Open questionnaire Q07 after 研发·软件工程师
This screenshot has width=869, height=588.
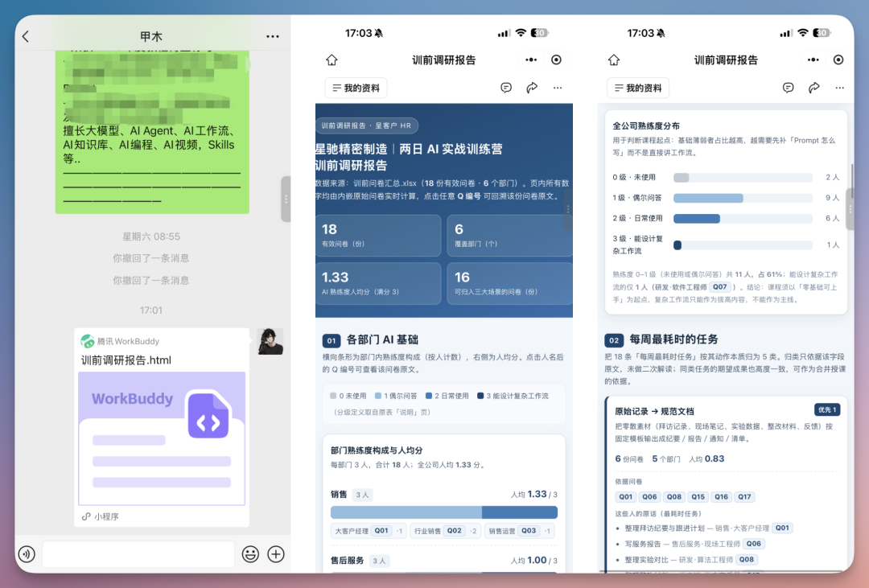tap(720, 287)
